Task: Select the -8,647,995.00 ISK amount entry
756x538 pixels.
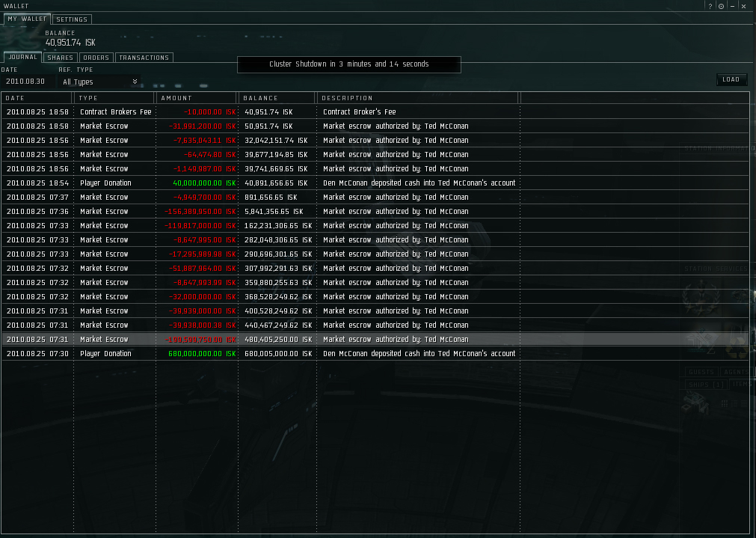Action: [x=204, y=239]
